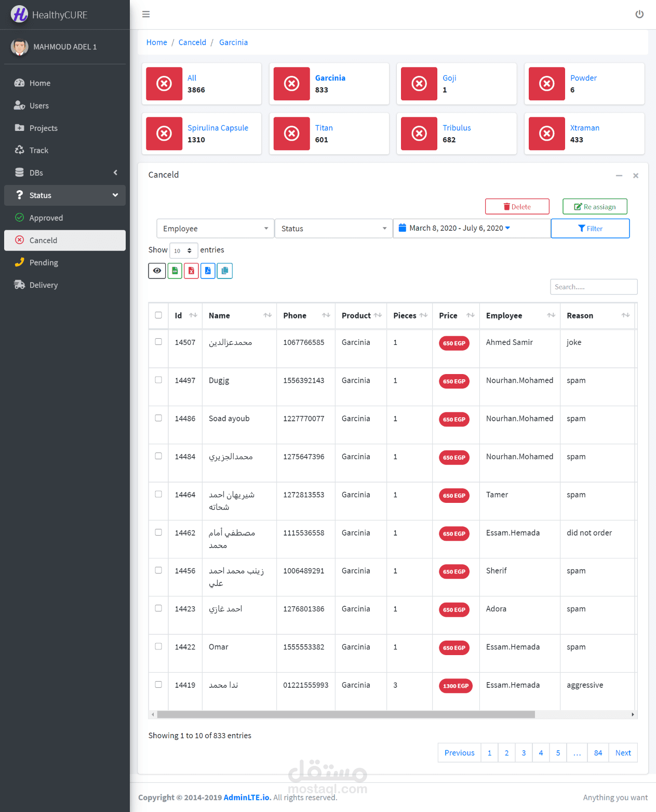Export table as PDF file
This screenshot has width=656, height=812.
pyautogui.click(x=208, y=271)
